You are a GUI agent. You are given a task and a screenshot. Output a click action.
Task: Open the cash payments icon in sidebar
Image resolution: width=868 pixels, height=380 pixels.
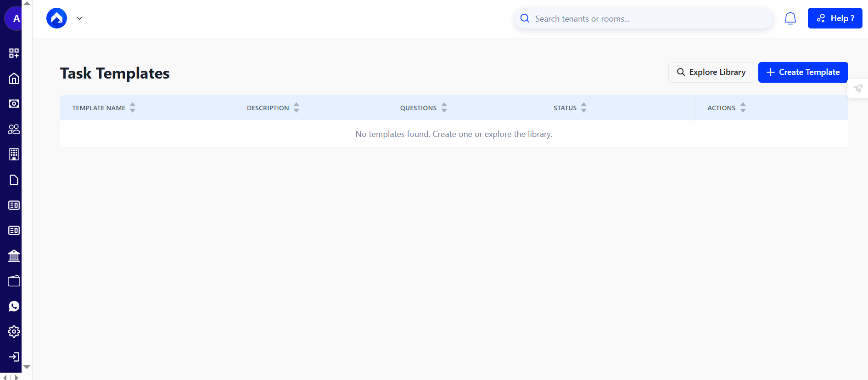[x=14, y=104]
